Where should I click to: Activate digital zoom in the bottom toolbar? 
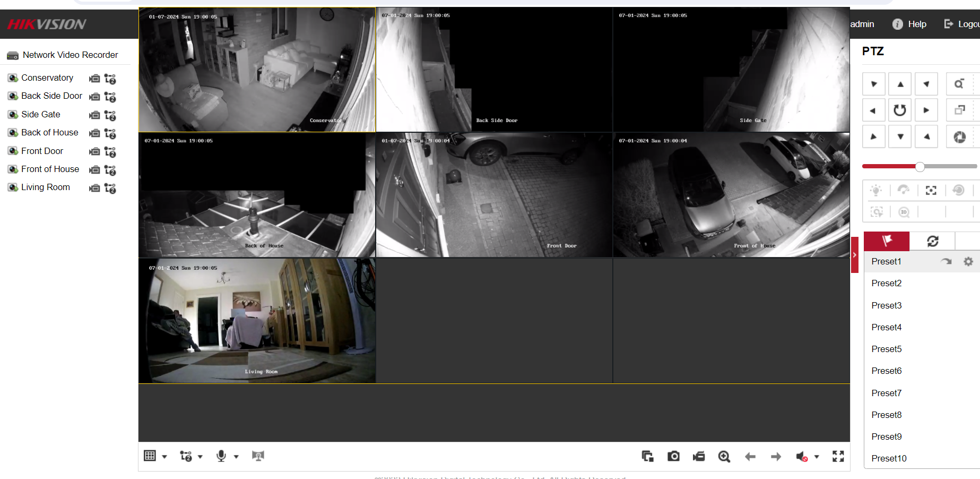[724, 456]
